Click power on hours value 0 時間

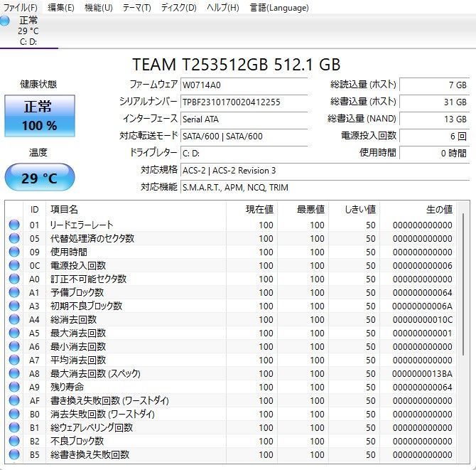pos(434,153)
